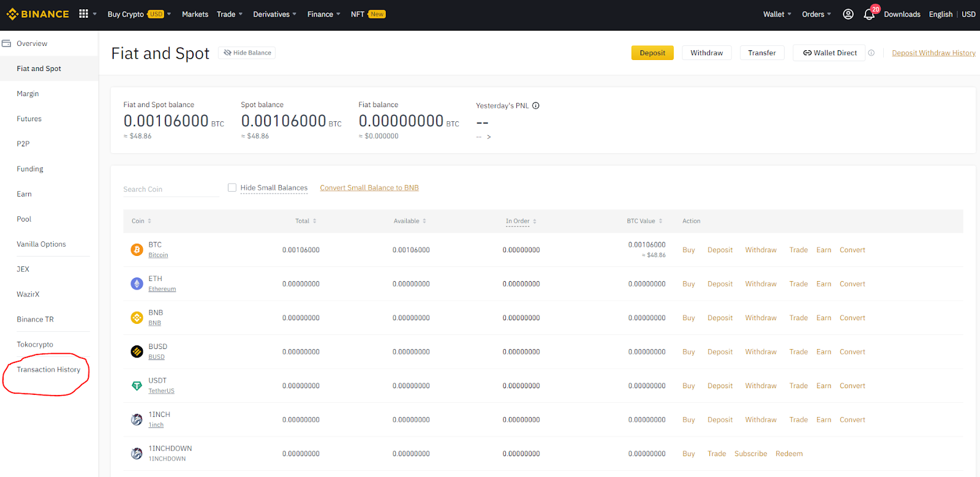Toggle Hide Balance eye button
The height and width of the screenshot is (477, 980).
pos(247,53)
